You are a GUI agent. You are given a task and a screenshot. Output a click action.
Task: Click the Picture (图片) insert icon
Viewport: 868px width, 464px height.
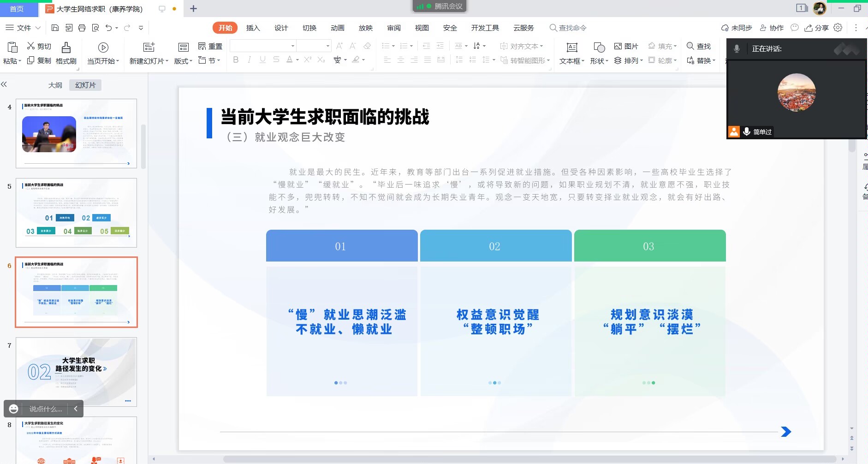pos(626,46)
